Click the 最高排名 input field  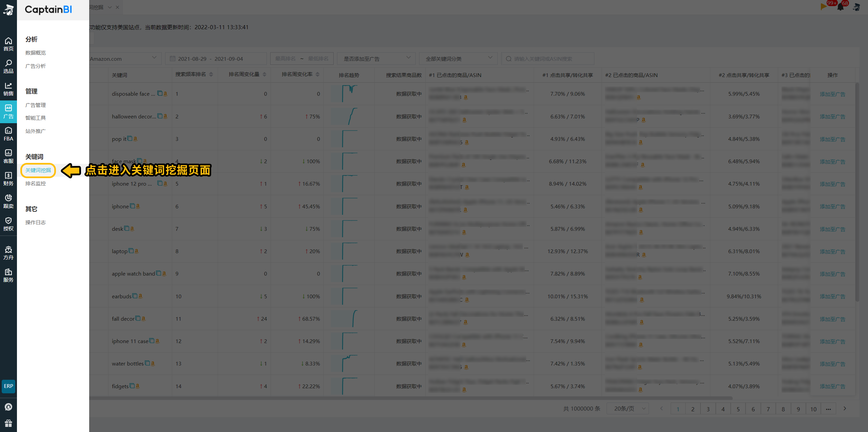pos(285,58)
